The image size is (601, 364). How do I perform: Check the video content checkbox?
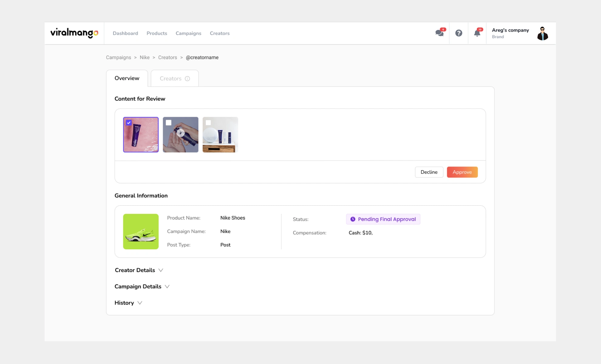(168, 123)
